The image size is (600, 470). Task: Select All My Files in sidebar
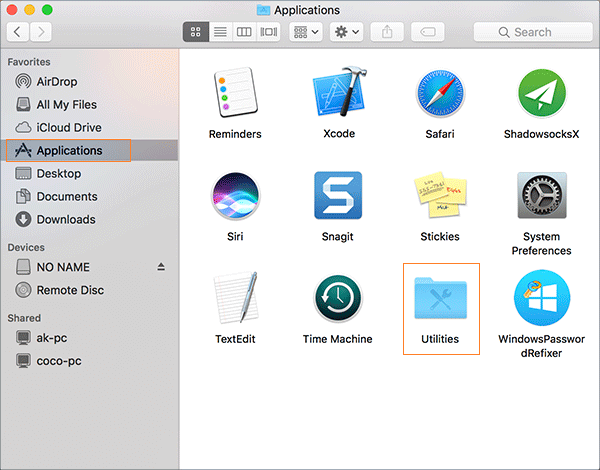pyautogui.click(x=90, y=104)
